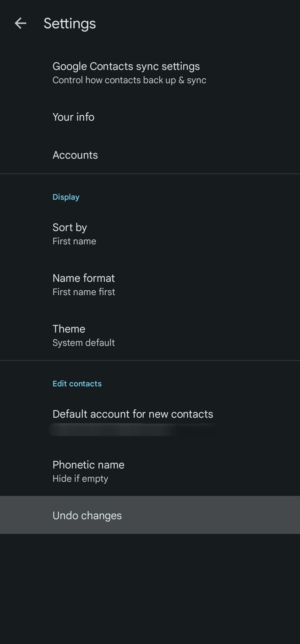Choose Undo changes
This screenshot has height=644, width=300.
tap(87, 516)
